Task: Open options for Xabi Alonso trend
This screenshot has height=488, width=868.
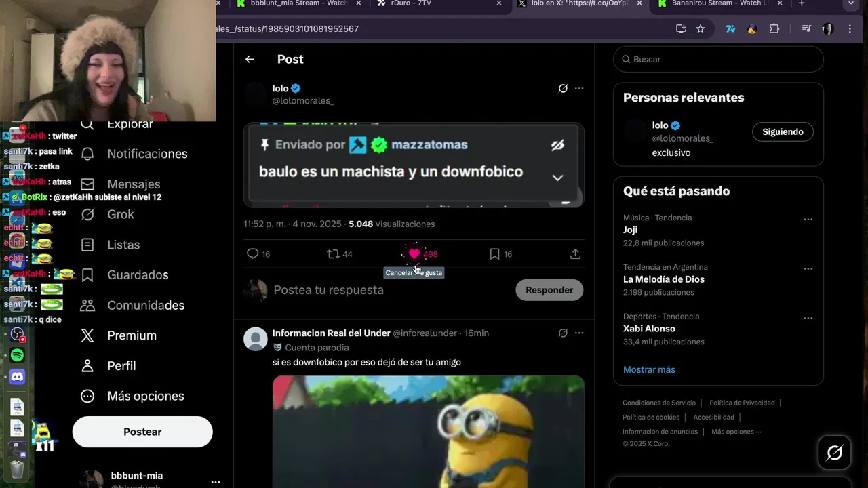Action: click(x=808, y=318)
